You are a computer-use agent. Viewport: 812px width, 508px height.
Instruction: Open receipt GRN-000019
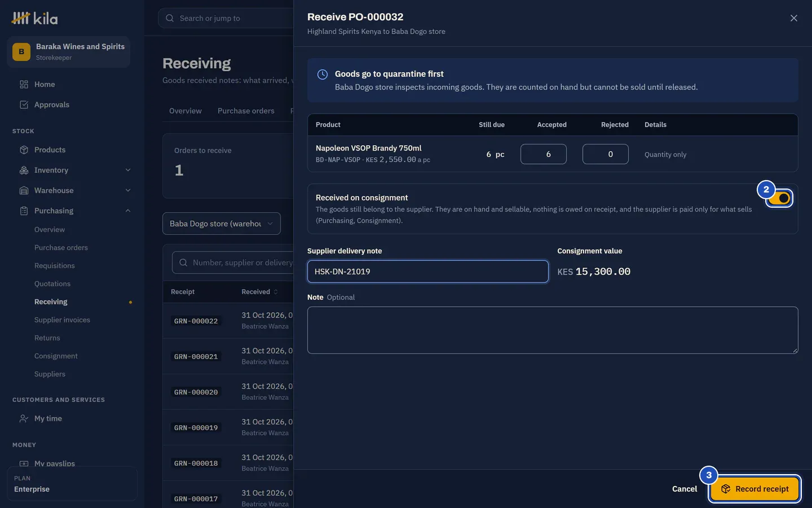pos(196,427)
